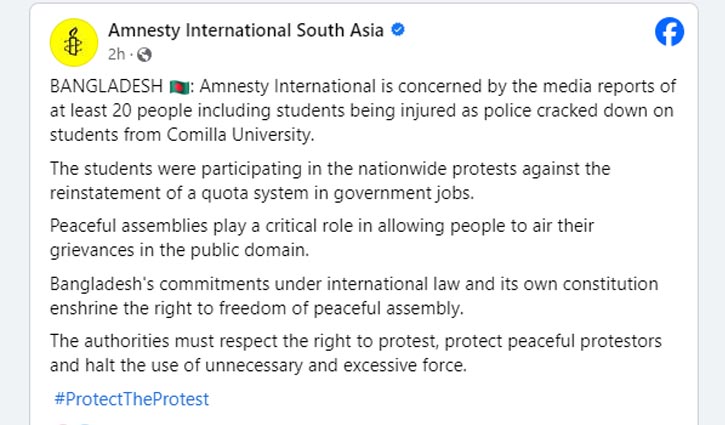
Task: Click the Amnesty International candle logo avatar
Action: point(72,41)
